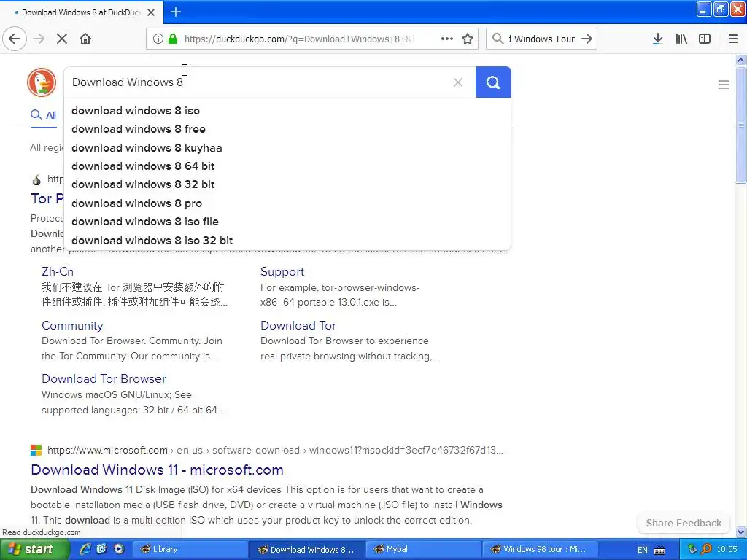Click the magnifier in toolbar search box
This screenshot has height=560, width=747.
click(498, 39)
